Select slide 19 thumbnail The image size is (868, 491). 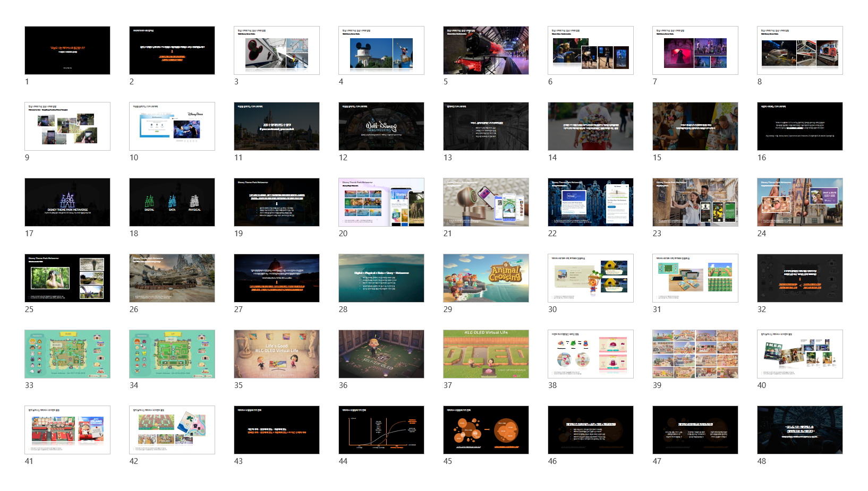pyautogui.click(x=277, y=202)
